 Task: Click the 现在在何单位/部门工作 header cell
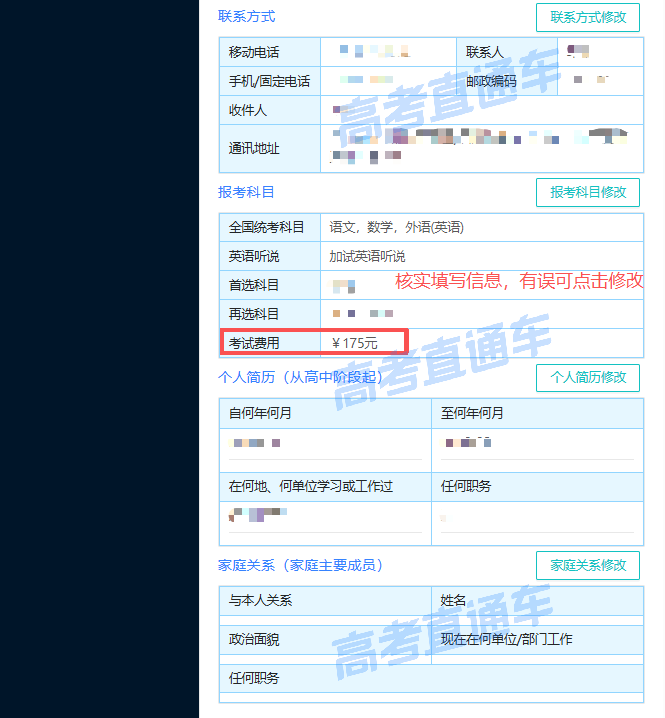pos(537,639)
